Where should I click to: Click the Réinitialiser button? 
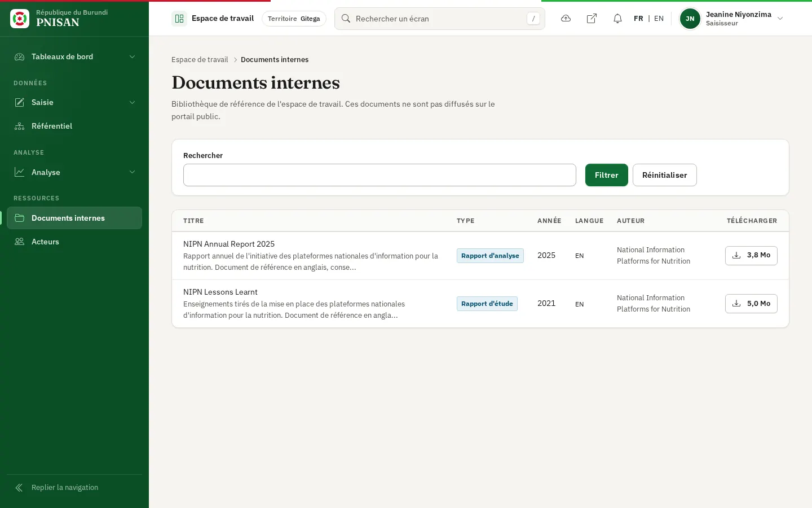pyautogui.click(x=665, y=175)
